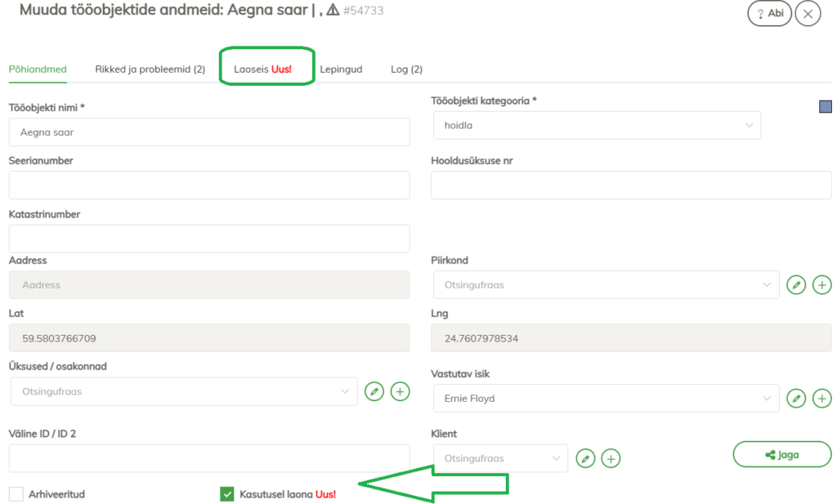Click the Seerianumber input field
The height and width of the screenshot is (504, 837).
209,185
